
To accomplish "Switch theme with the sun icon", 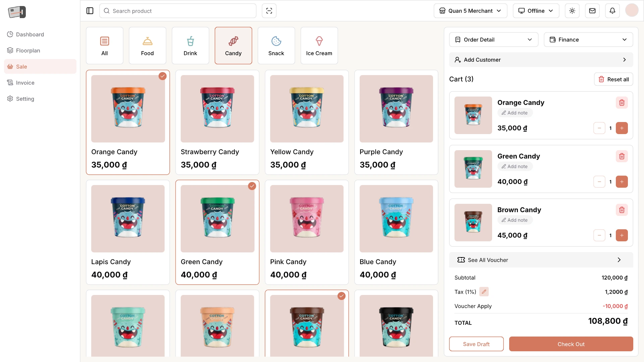I will click(x=572, y=11).
